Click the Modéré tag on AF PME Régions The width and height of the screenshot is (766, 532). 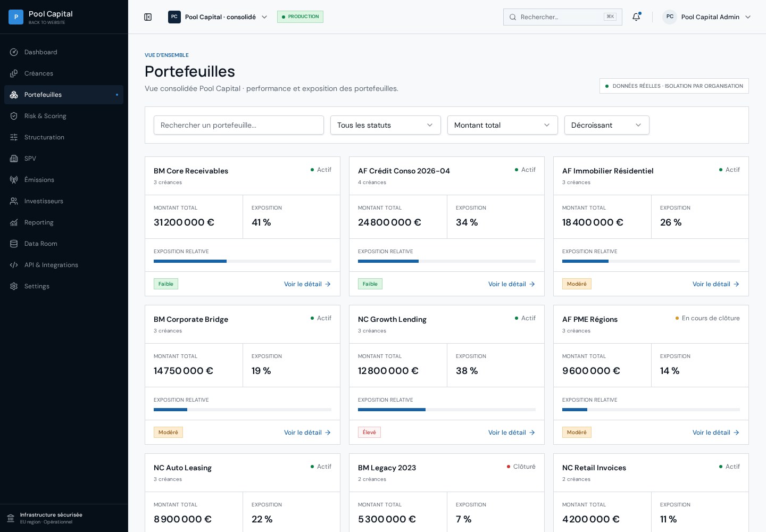(x=577, y=433)
